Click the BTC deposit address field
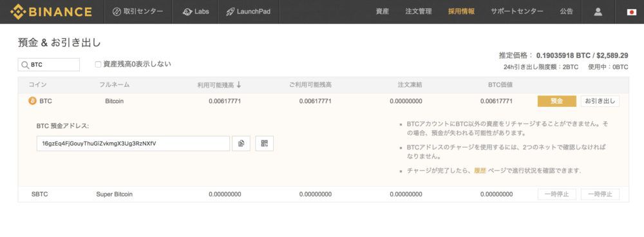 pyautogui.click(x=133, y=144)
